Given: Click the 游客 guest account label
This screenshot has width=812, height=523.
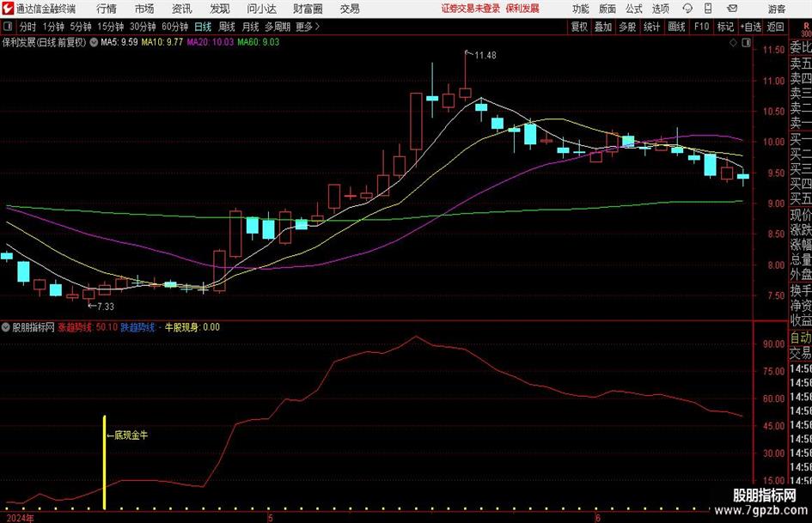Looking at the screenshot, I should pyautogui.click(x=777, y=9).
